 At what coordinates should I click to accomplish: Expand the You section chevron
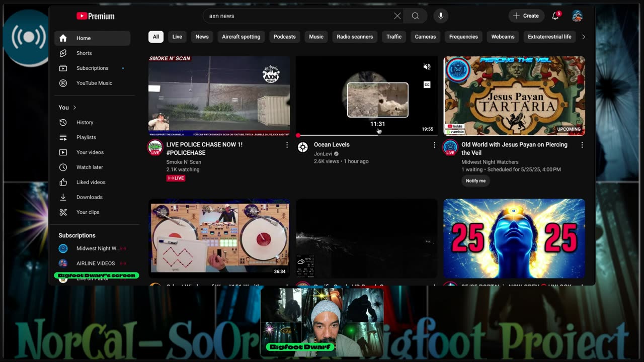coord(74,108)
